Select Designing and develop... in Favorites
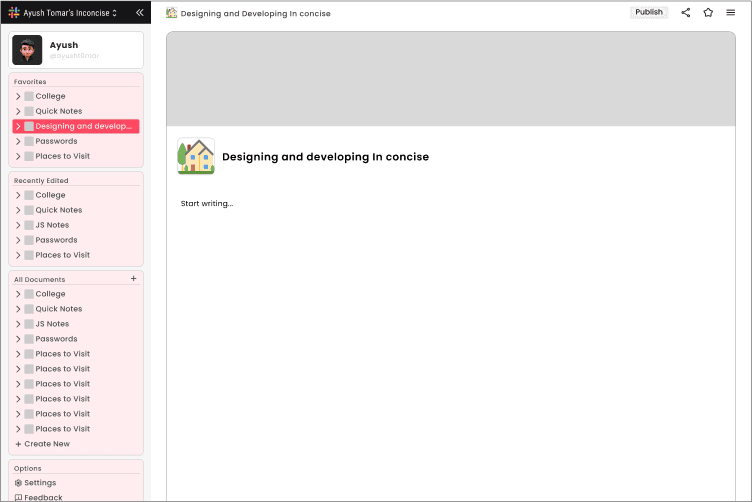The height and width of the screenshot is (502, 752). click(76, 126)
